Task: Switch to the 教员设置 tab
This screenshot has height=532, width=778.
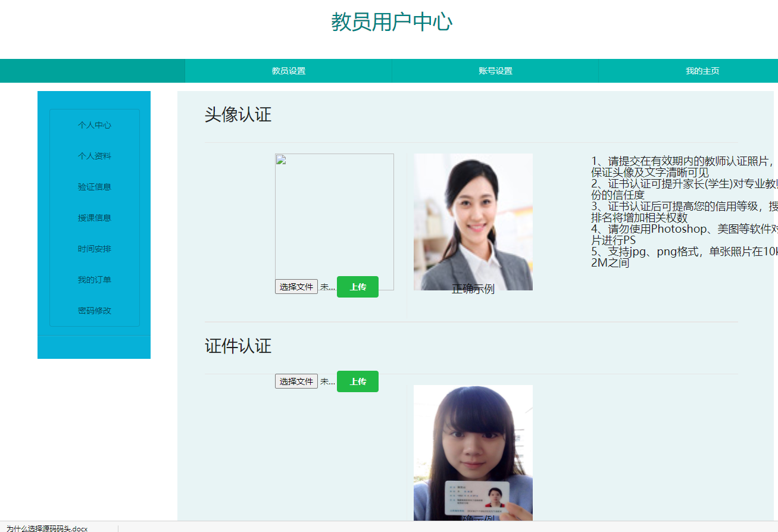Action: point(288,71)
